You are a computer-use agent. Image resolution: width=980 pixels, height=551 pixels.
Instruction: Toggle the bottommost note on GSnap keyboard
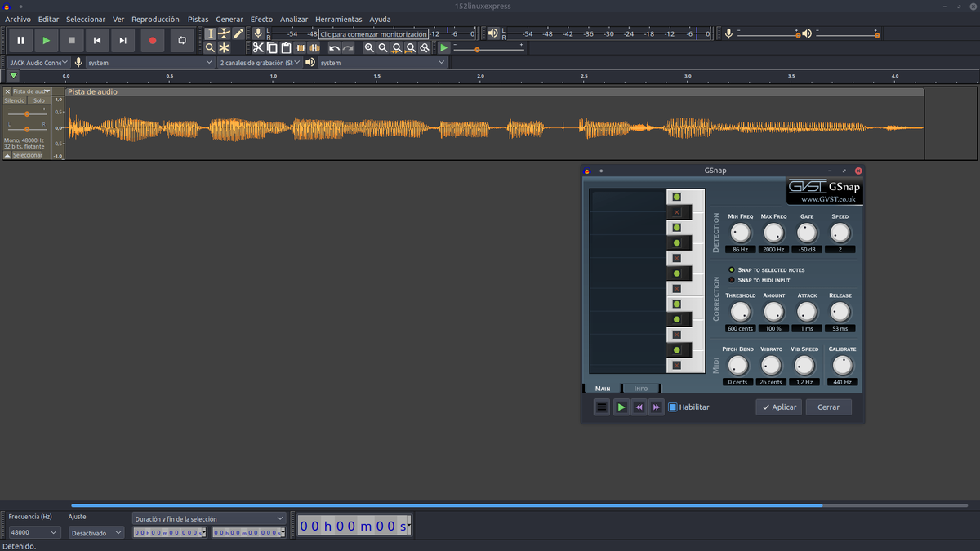click(x=676, y=365)
